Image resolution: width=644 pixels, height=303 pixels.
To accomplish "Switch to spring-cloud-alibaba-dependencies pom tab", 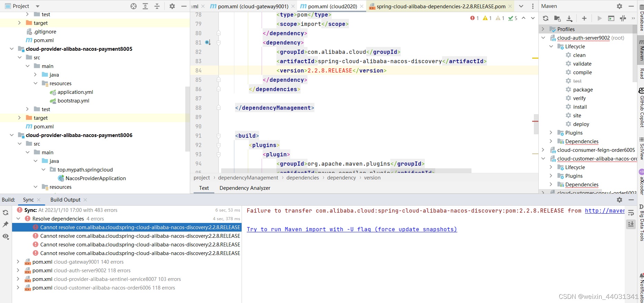I will [x=441, y=6].
